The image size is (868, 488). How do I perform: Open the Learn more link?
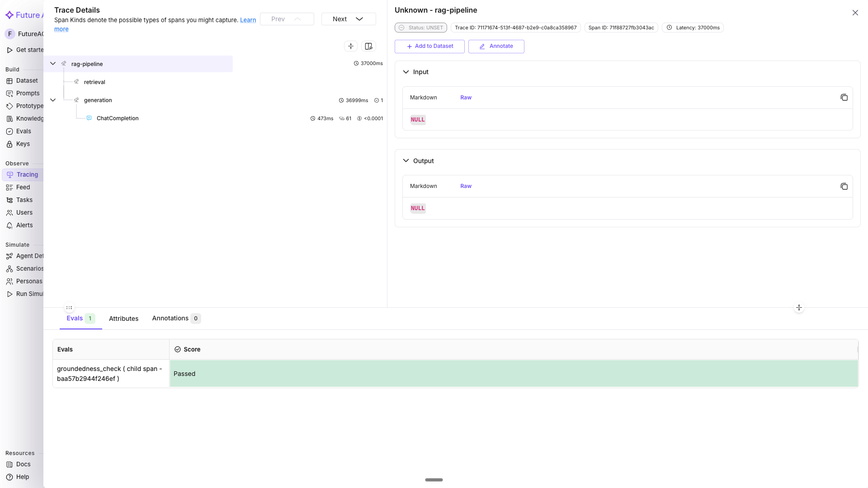tap(248, 20)
